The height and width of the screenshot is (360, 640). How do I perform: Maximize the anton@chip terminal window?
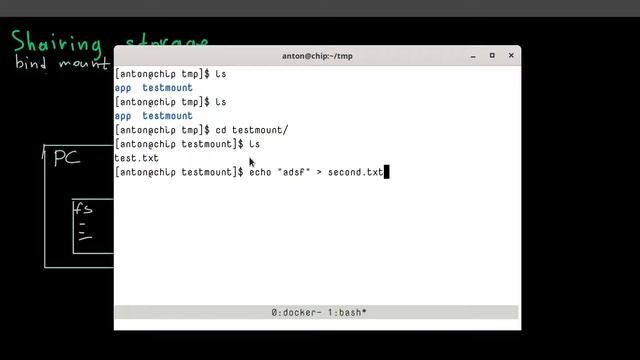[x=492, y=56]
